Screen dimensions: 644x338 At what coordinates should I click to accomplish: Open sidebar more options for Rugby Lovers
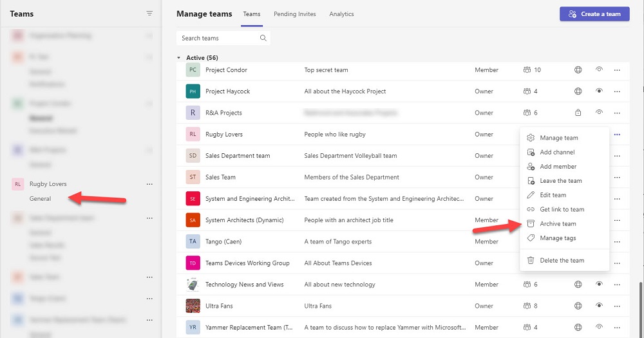coord(149,184)
